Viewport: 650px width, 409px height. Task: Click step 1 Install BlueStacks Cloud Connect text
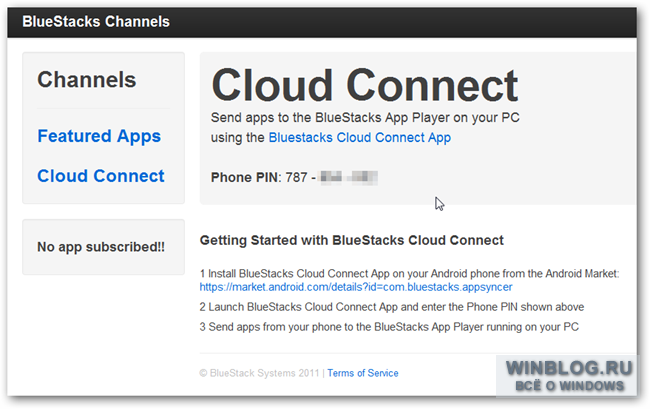point(409,274)
